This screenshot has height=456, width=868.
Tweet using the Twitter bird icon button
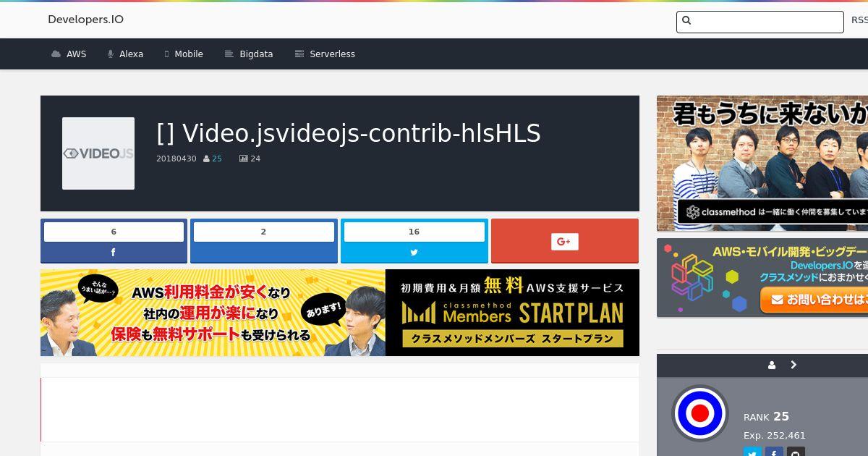(414, 253)
